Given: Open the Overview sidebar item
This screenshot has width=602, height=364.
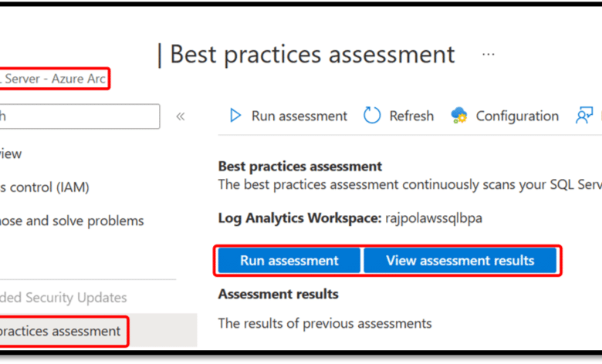Looking at the screenshot, I should pos(11,153).
